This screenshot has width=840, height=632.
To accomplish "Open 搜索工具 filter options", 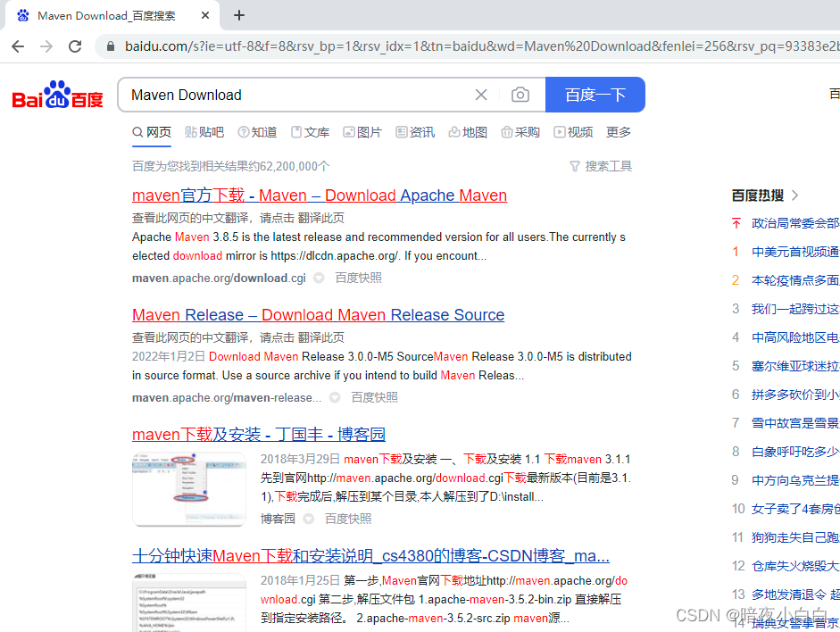I will 601,167.
